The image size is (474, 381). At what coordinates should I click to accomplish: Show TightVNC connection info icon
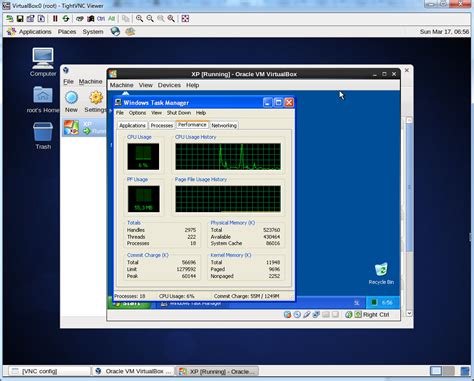click(41, 19)
